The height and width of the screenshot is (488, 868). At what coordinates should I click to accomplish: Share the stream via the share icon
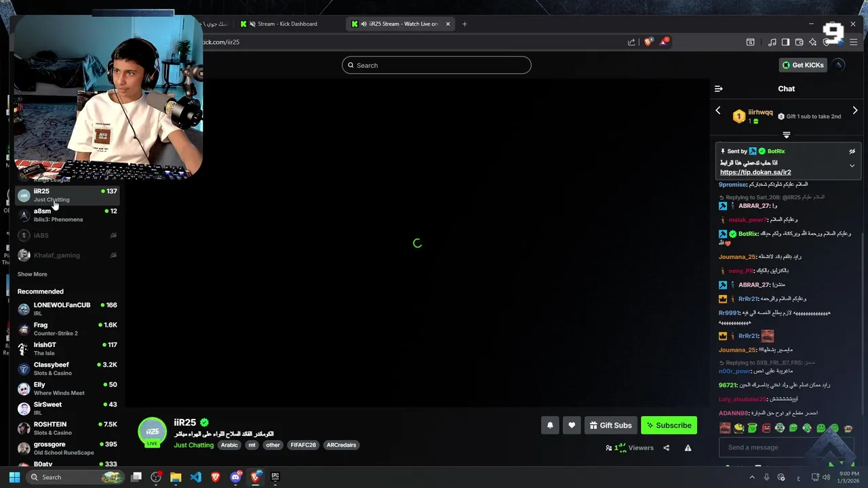666,448
